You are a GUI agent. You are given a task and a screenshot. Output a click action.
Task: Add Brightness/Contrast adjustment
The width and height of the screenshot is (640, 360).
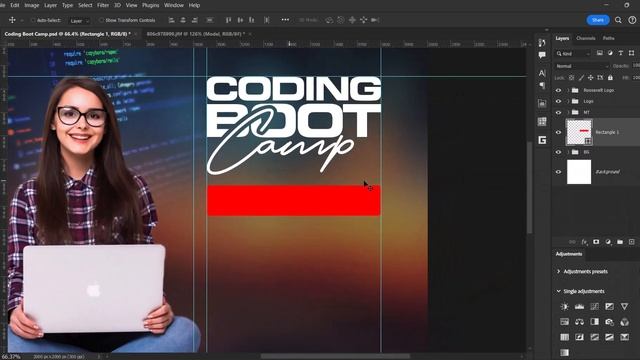click(564, 307)
